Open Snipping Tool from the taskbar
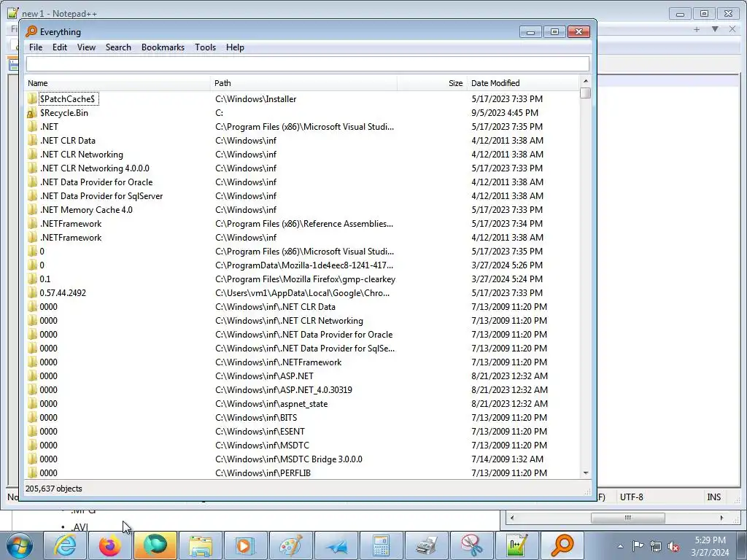 (472, 545)
